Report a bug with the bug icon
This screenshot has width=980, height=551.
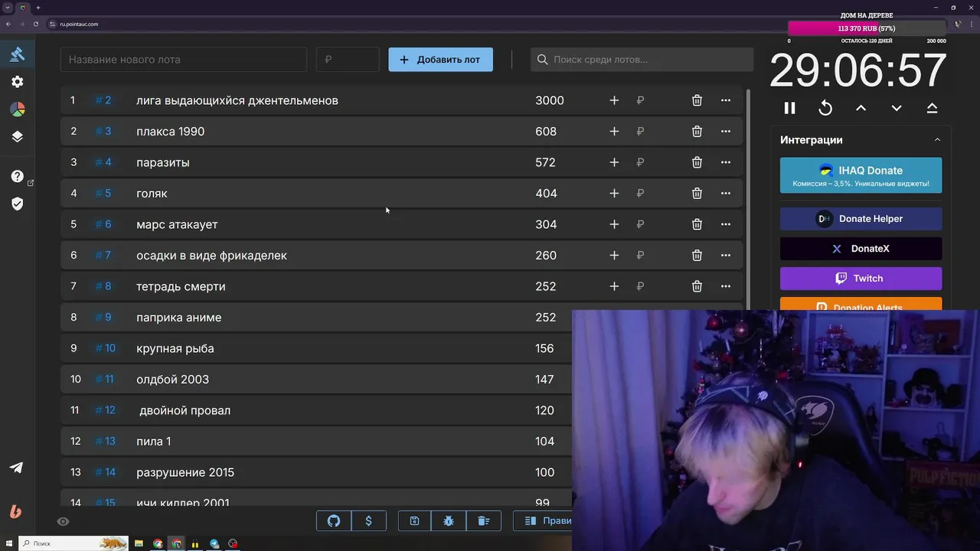pos(449,521)
